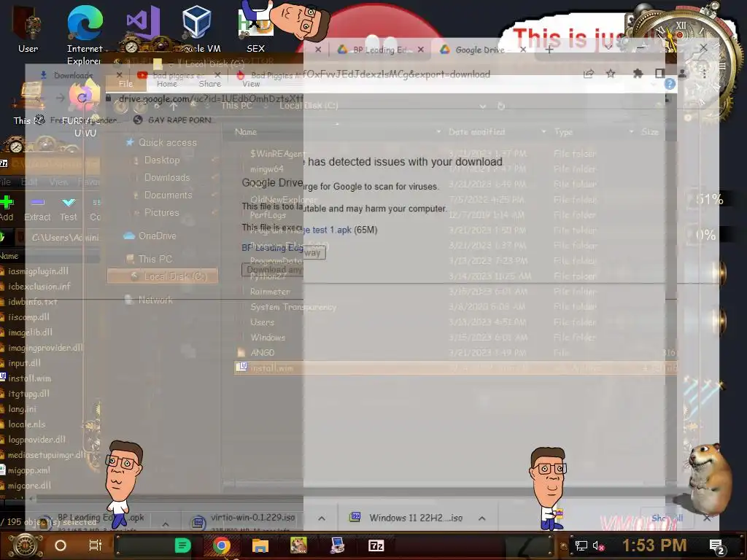Click the hamster app icon on the taskbar

[x=298, y=545]
